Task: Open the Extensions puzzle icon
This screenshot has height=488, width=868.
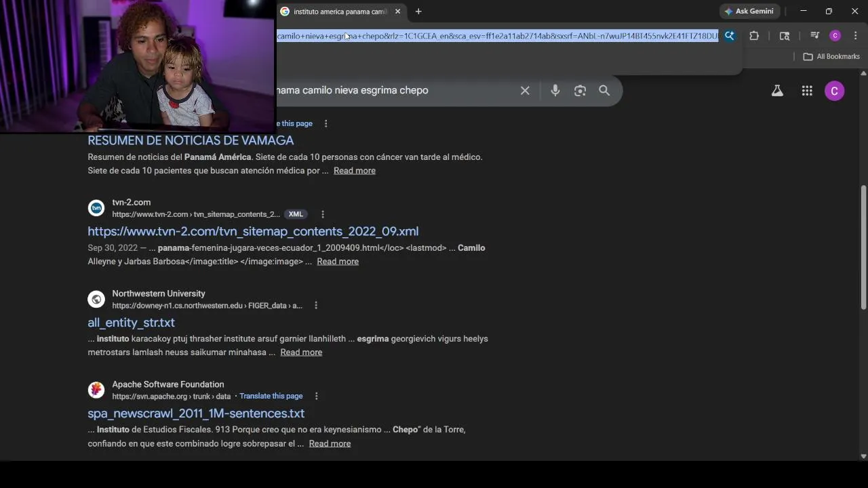Action: point(754,36)
